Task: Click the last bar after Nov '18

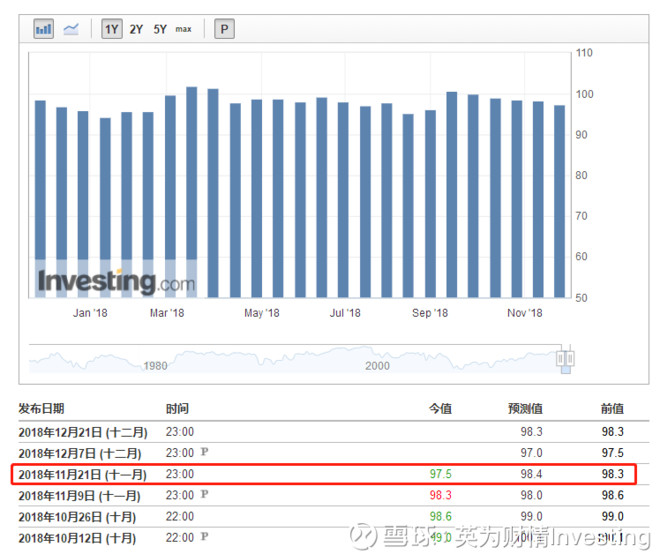Action: (x=559, y=201)
